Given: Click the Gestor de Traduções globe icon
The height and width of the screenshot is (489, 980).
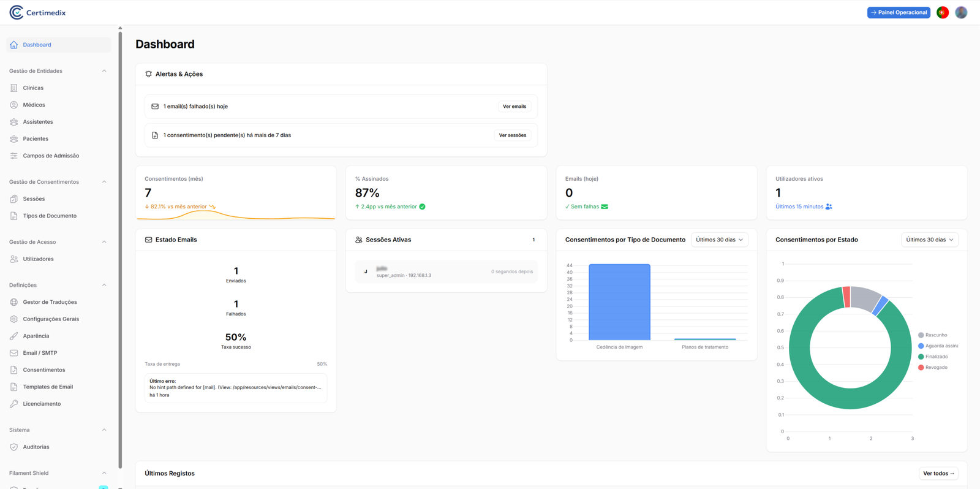Looking at the screenshot, I should tap(14, 302).
